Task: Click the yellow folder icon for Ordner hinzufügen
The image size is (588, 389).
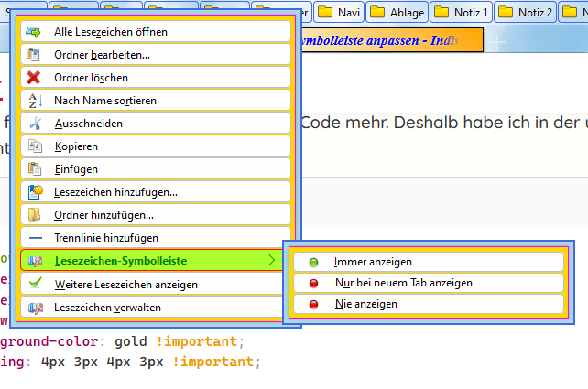Action: [x=34, y=215]
